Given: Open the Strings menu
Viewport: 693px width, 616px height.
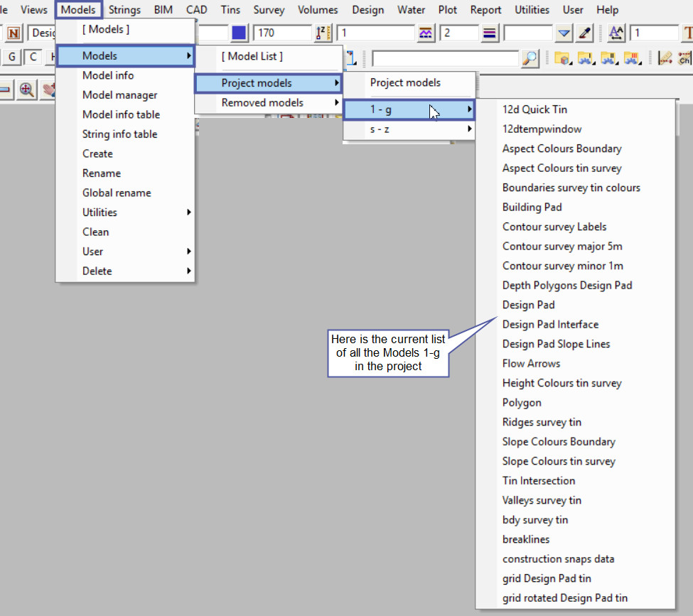Looking at the screenshot, I should pyautogui.click(x=124, y=10).
